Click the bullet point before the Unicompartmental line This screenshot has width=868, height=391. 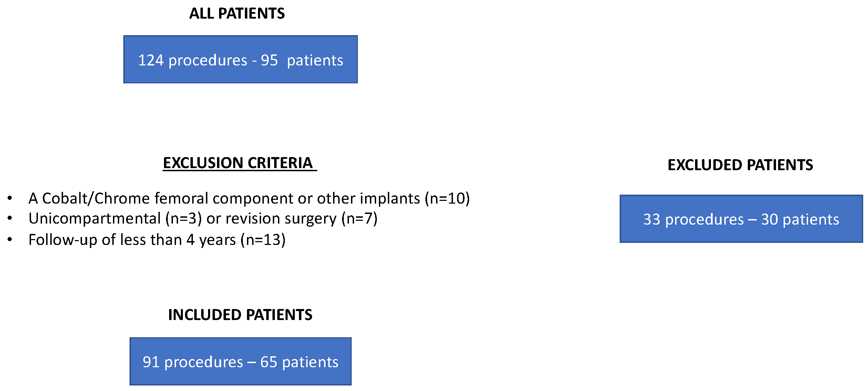pos(10,218)
